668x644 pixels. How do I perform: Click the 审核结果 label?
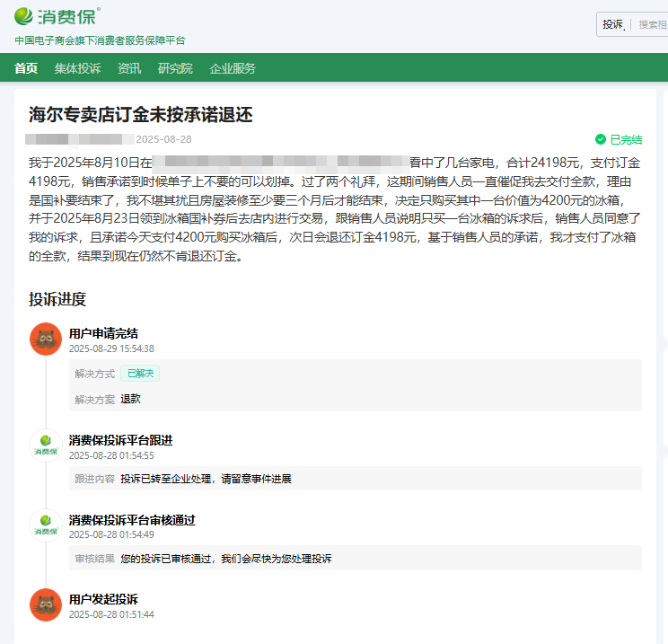coord(94,559)
